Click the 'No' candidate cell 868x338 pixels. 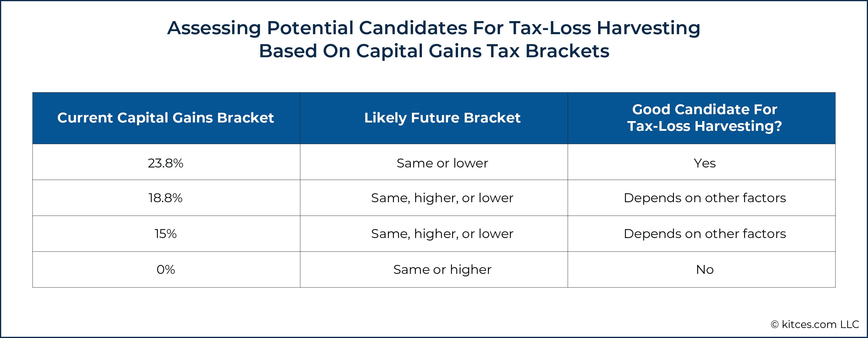(702, 270)
